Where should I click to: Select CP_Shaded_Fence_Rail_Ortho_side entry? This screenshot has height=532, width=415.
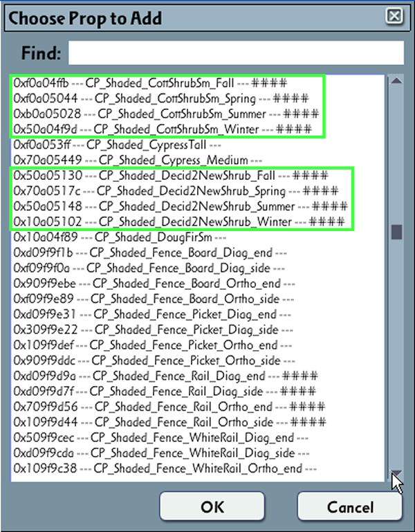169,422
